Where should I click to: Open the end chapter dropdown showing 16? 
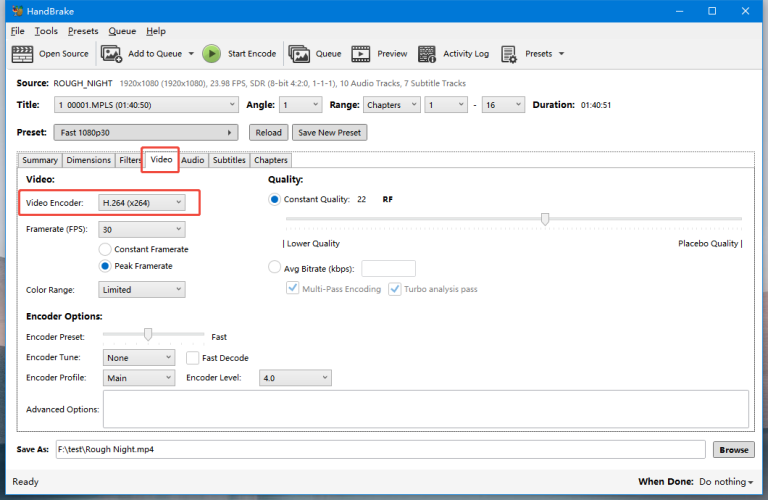pos(503,105)
